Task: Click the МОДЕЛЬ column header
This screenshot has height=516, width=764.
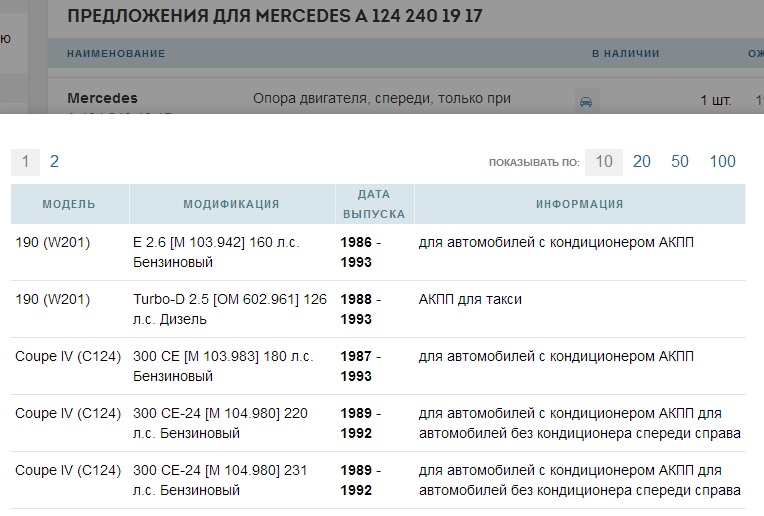Action: point(69,204)
